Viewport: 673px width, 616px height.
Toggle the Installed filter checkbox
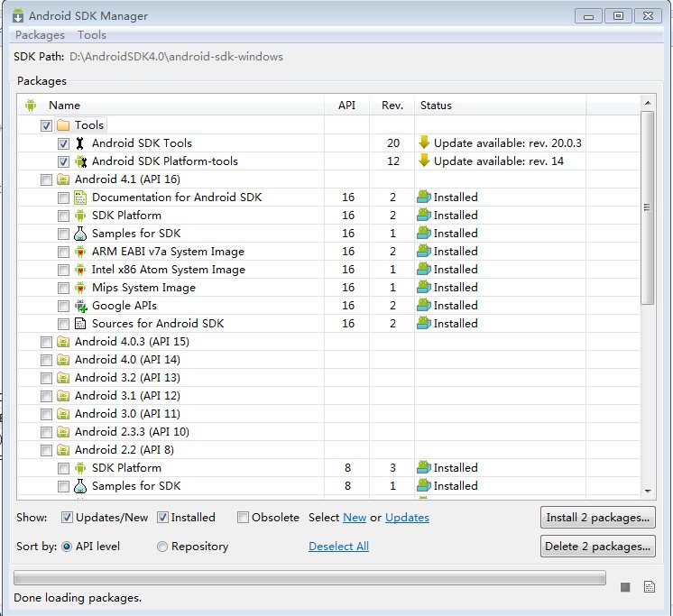click(162, 518)
